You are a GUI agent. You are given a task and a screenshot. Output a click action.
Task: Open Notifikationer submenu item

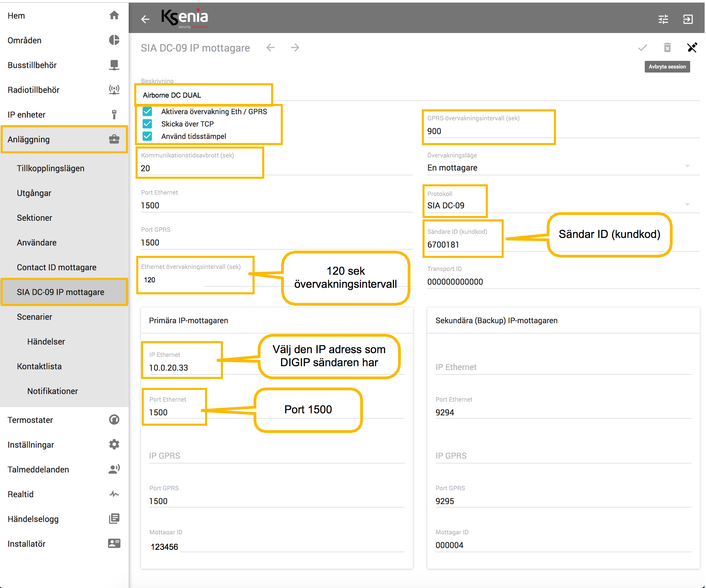point(64,391)
